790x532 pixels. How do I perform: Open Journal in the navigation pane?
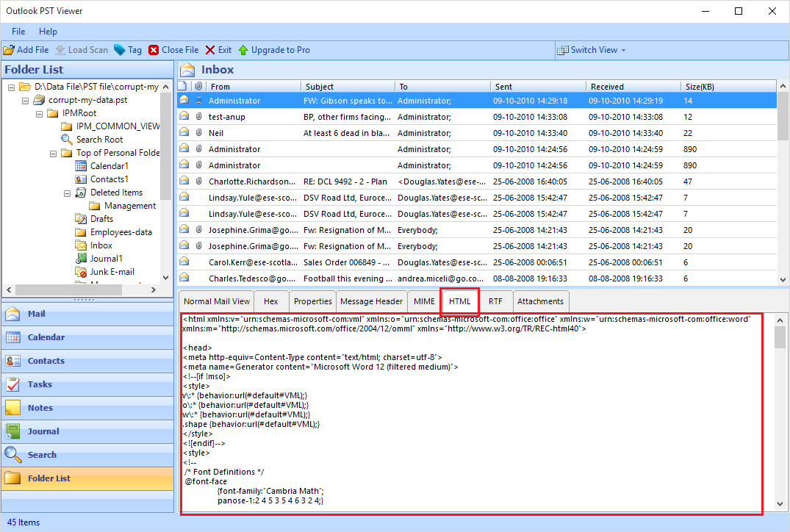87,431
